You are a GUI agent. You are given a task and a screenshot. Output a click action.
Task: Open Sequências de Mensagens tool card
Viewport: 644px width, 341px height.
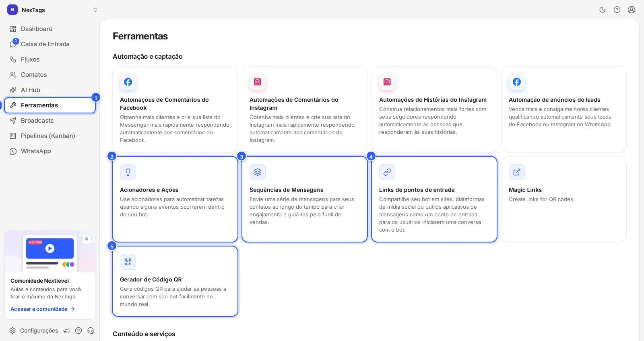point(305,199)
